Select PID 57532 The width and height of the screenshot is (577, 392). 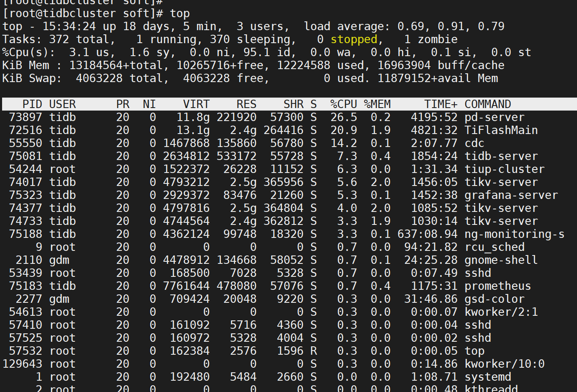coord(26,351)
